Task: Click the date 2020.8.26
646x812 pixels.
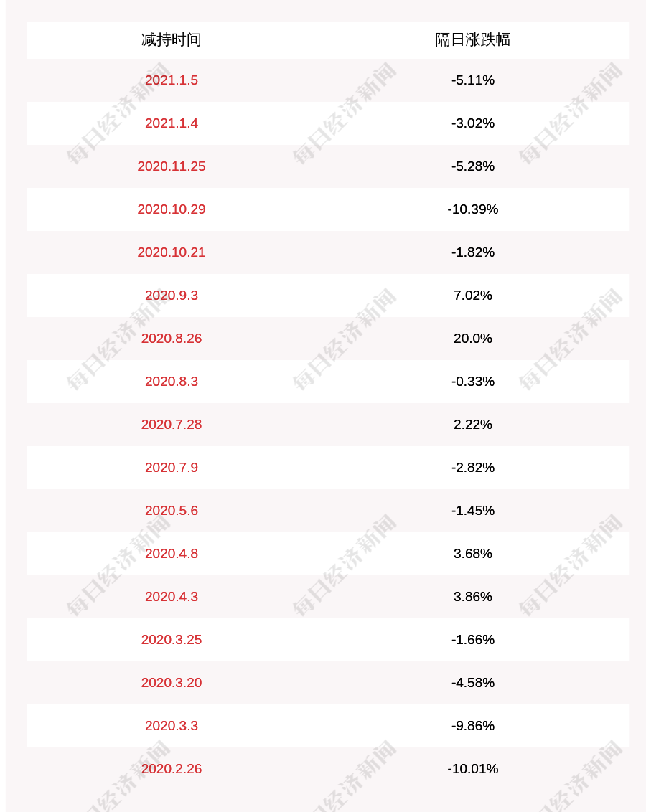Action: point(172,338)
